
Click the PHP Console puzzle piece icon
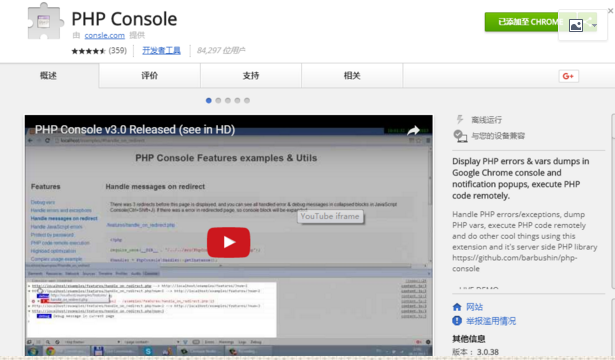pyautogui.click(x=45, y=21)
